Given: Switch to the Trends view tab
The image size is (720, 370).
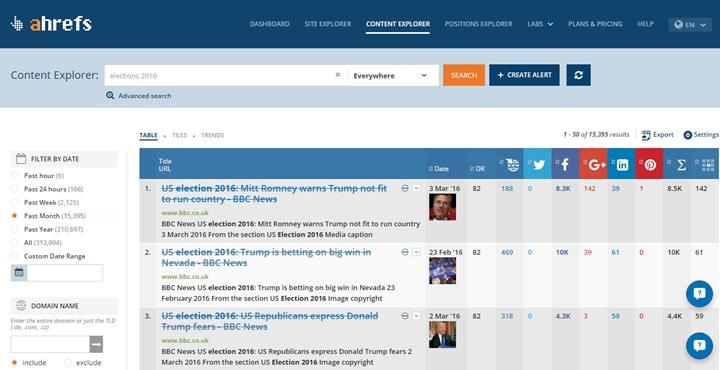Looking at the screenshot, I should coord(213,135).
